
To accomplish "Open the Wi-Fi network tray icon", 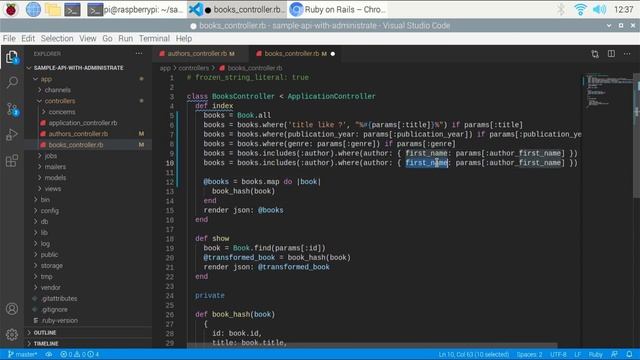I will tap(580, 9).
